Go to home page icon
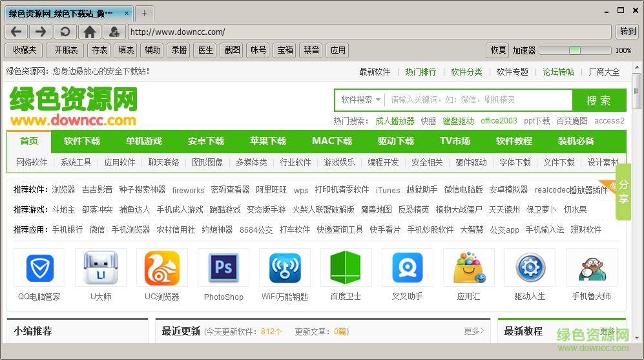 (90, 32)
